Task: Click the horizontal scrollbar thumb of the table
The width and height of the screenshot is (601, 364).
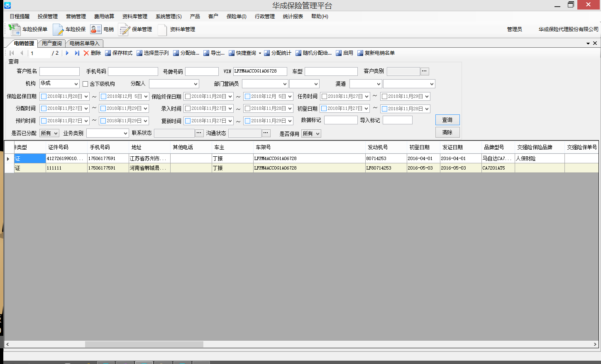Action: pyautogui.click(x=144, y=344)
